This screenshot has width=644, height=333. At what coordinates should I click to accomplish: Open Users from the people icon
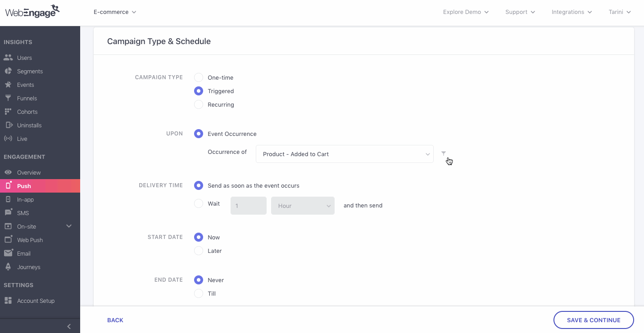tap(8, 58)
